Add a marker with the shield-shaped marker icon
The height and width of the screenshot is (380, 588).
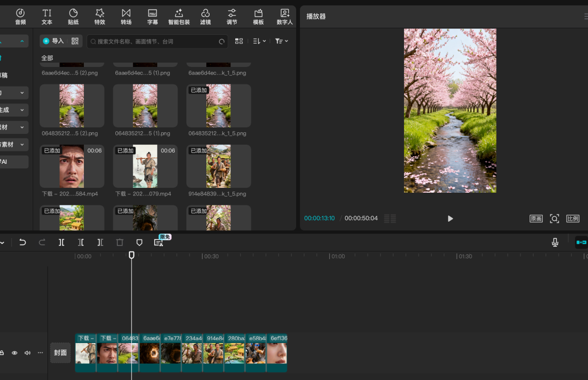(139, 242)
